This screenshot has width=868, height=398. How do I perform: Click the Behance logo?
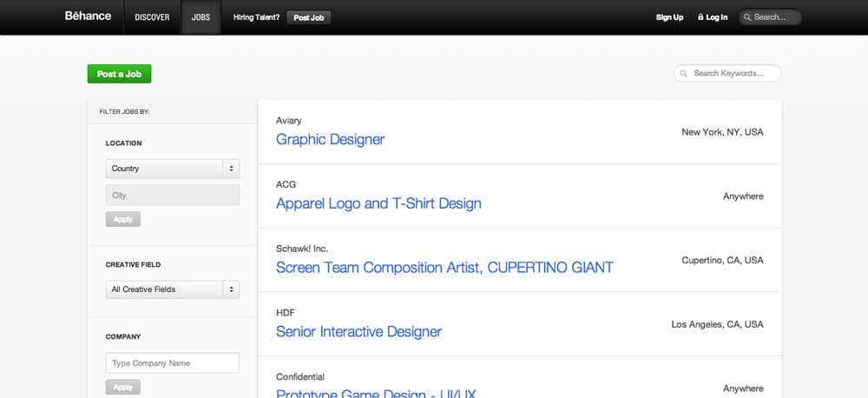click(88, 16)
